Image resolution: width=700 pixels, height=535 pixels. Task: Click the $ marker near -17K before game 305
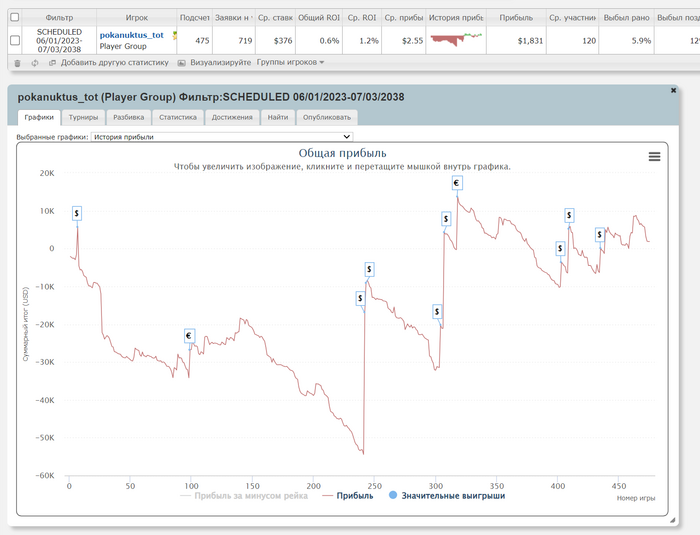coord(437,311)
